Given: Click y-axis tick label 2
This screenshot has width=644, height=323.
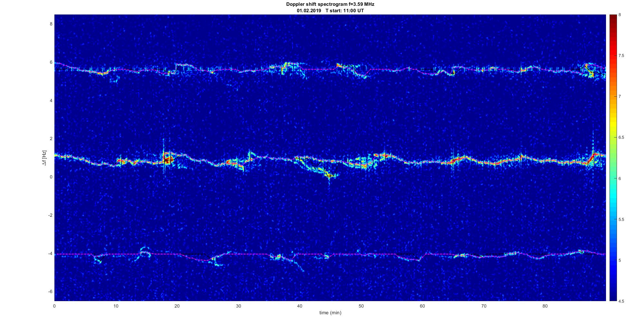Looking at the screenshot, I should tap(51, 138).
